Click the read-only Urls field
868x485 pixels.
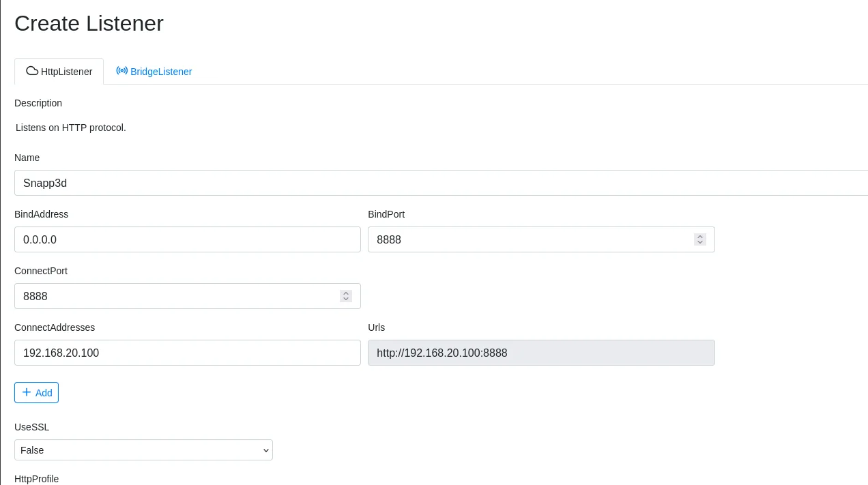pos(541,353)
